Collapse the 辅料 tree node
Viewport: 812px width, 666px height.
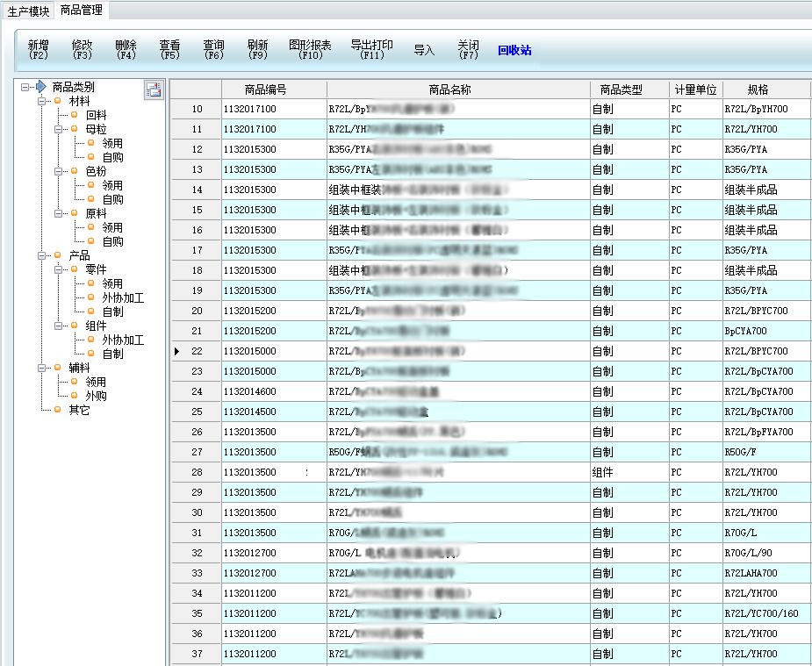pyautogui.click(x=42, y=368)
